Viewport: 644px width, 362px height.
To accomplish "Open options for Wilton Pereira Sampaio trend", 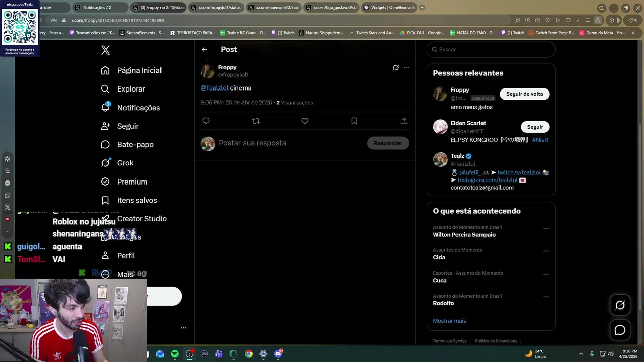I will [x=546, y=228].
